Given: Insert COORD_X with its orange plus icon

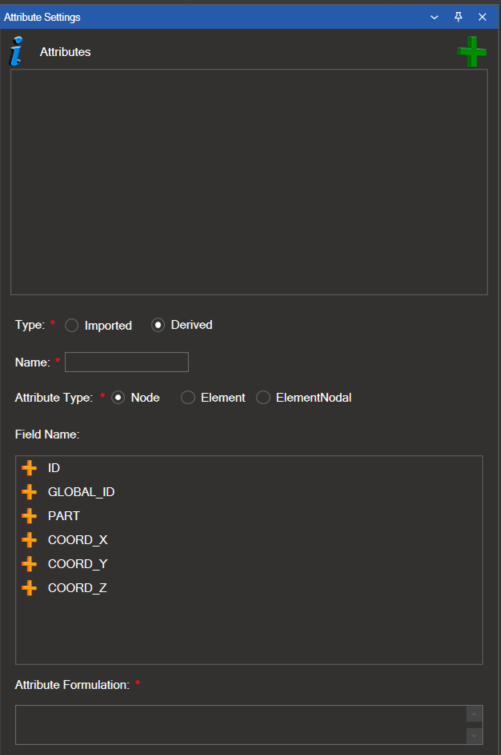Looking at the screenshot, I should (x=29, y=540).
